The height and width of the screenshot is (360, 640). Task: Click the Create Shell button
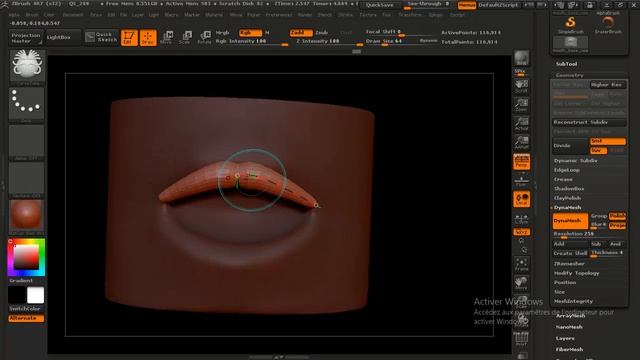[x=570, y=253]
